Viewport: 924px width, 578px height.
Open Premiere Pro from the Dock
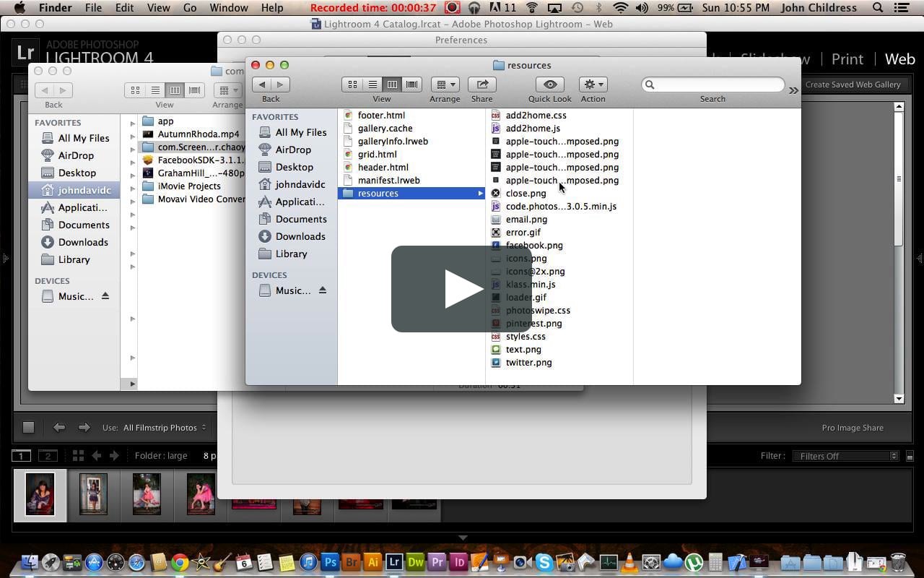tap(437, 562)
